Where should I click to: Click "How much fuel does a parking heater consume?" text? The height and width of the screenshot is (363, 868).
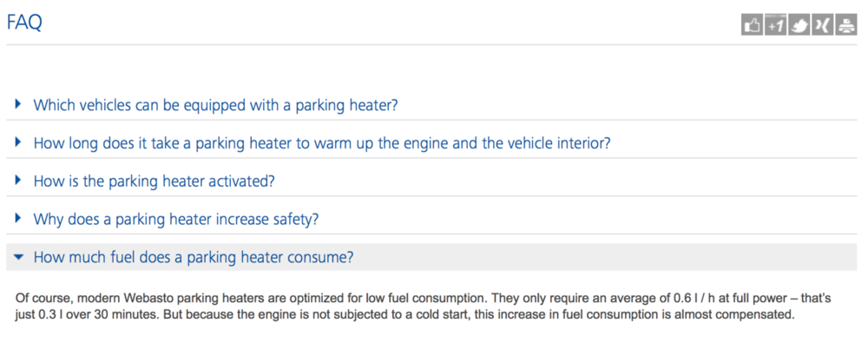[x=193, y=258]
